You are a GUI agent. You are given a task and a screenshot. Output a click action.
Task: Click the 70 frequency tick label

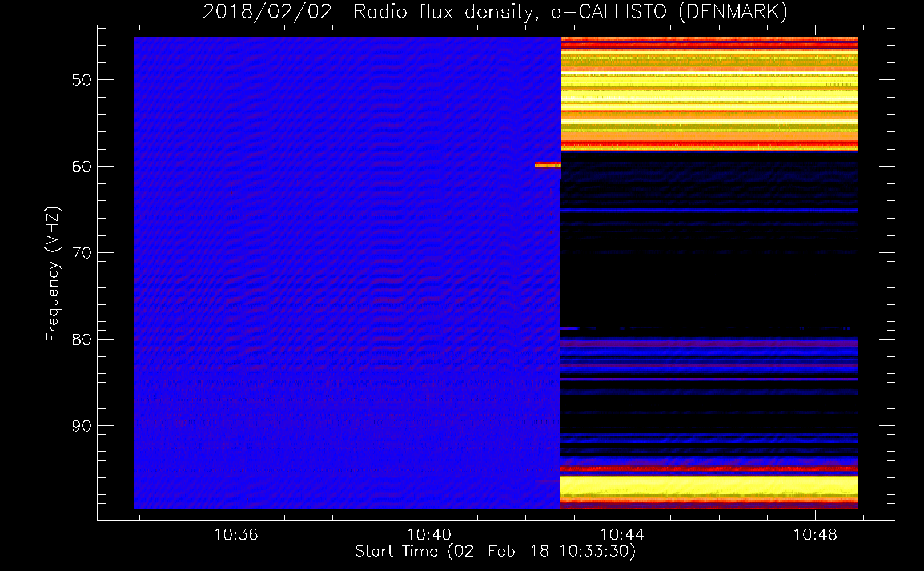(x=82, y=253)
